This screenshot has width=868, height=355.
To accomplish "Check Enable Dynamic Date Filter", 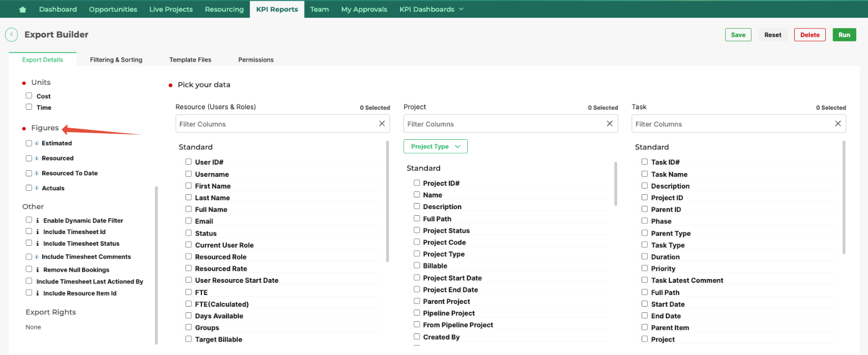I will 29,220.
